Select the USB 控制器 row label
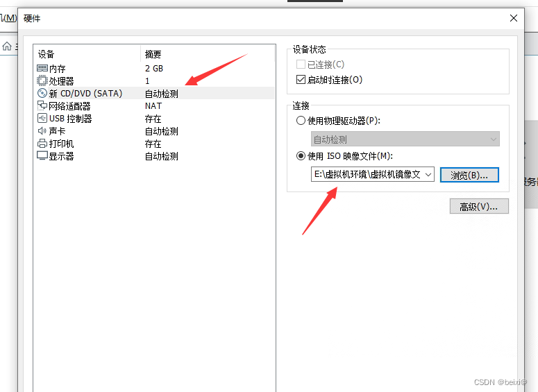Screen dimensions: 538x392 [71, 119]
